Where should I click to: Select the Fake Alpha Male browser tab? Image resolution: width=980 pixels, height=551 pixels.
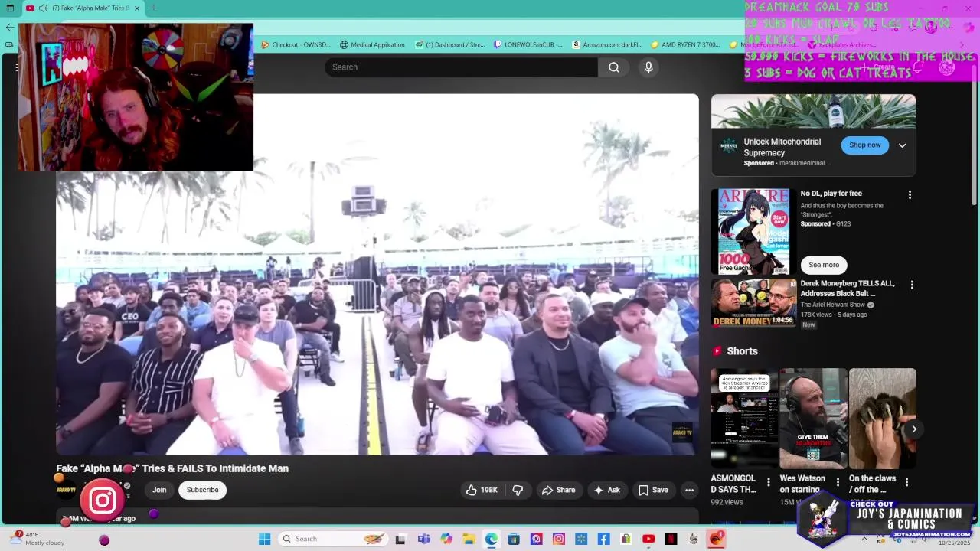(84, 8)
